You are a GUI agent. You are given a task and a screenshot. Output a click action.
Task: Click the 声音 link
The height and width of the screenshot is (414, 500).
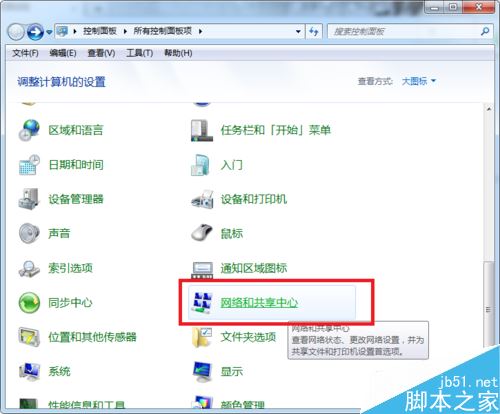(x=59, y=233)
